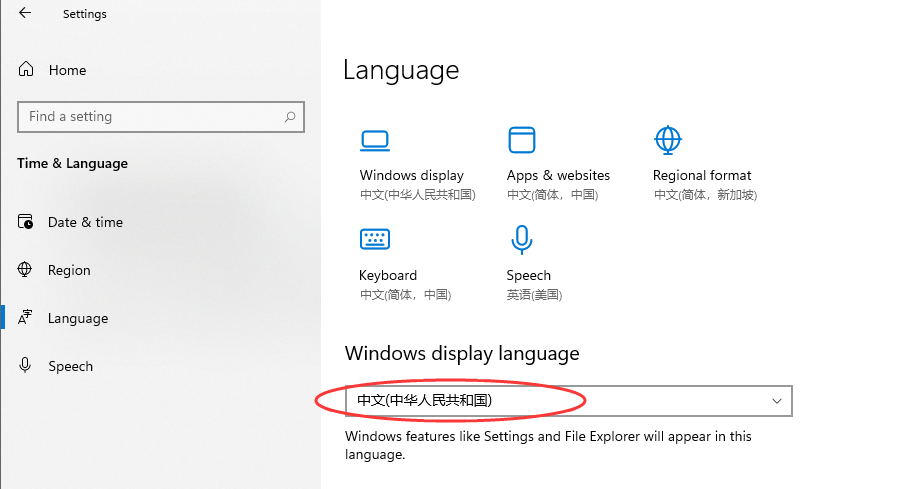Screen dimensions: 923x489
Task: Click the 英语(美国) speech value
Action: coord(534,295)
